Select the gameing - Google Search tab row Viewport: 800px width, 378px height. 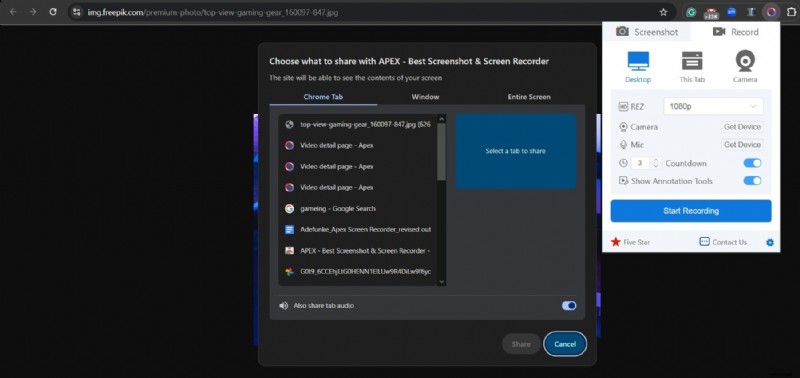point(358,209)
